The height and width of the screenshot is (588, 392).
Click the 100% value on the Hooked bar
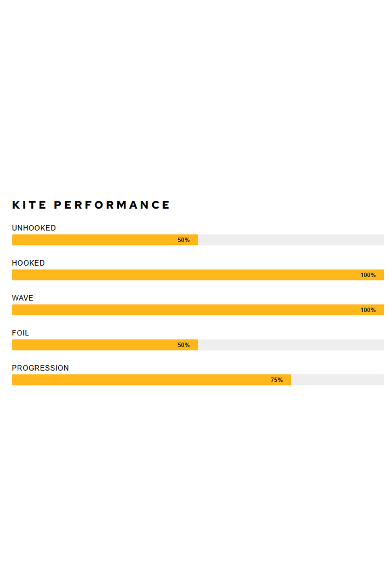(368, 275)
